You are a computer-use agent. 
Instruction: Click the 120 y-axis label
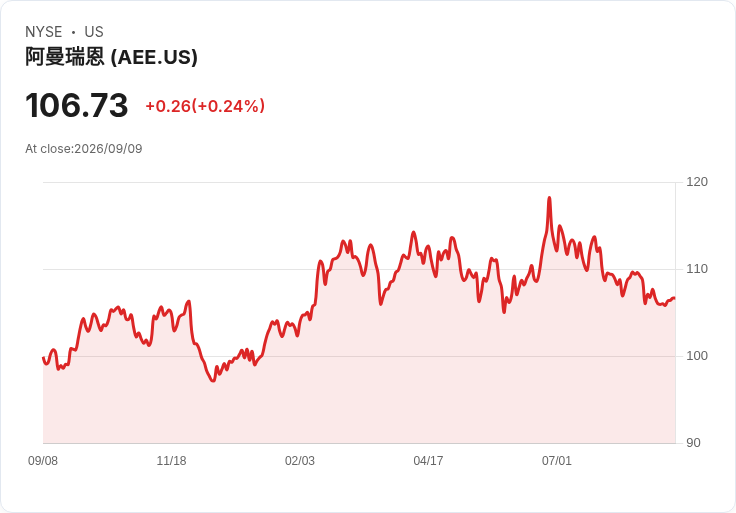697,182
